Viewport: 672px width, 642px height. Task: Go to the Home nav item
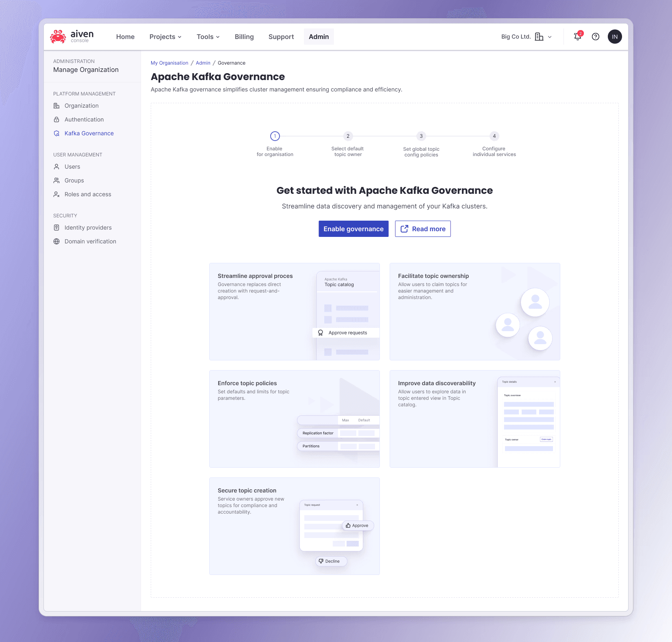coord(125,37)
